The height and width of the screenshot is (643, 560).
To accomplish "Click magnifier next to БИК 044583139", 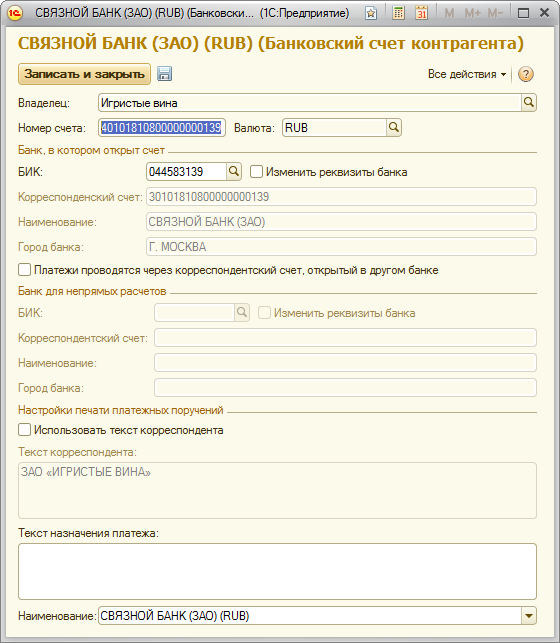I will coord(234,171).
